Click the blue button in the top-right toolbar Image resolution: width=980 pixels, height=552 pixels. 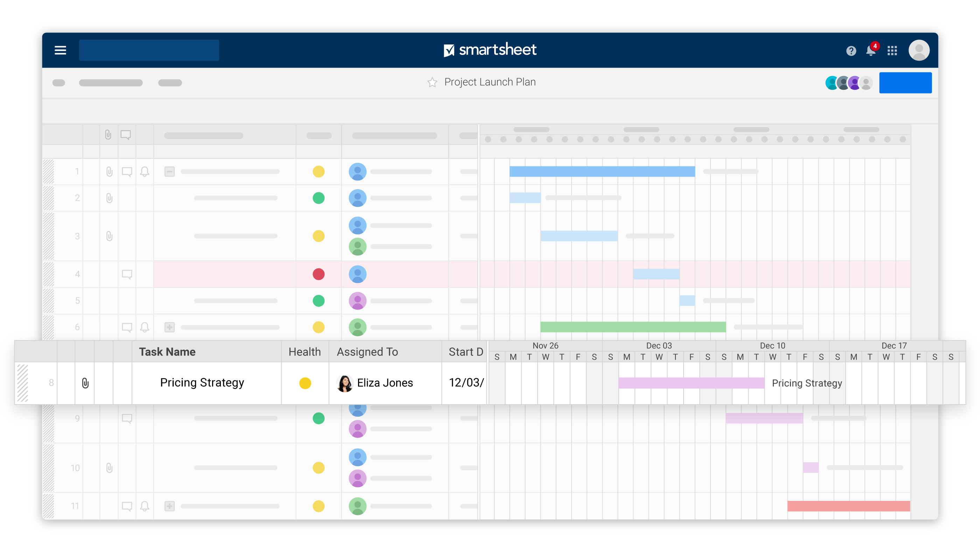click(905, 83)
